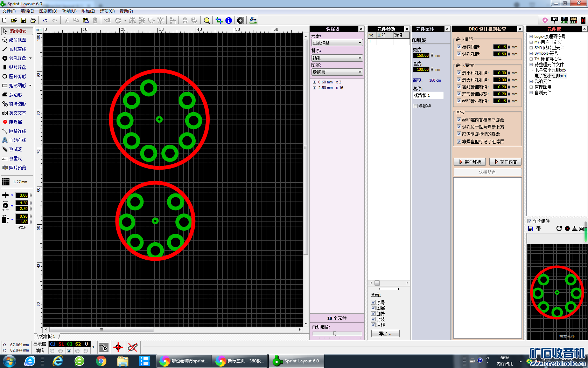
Task: Select the 测量尺 measure tool
Action: 15,158
